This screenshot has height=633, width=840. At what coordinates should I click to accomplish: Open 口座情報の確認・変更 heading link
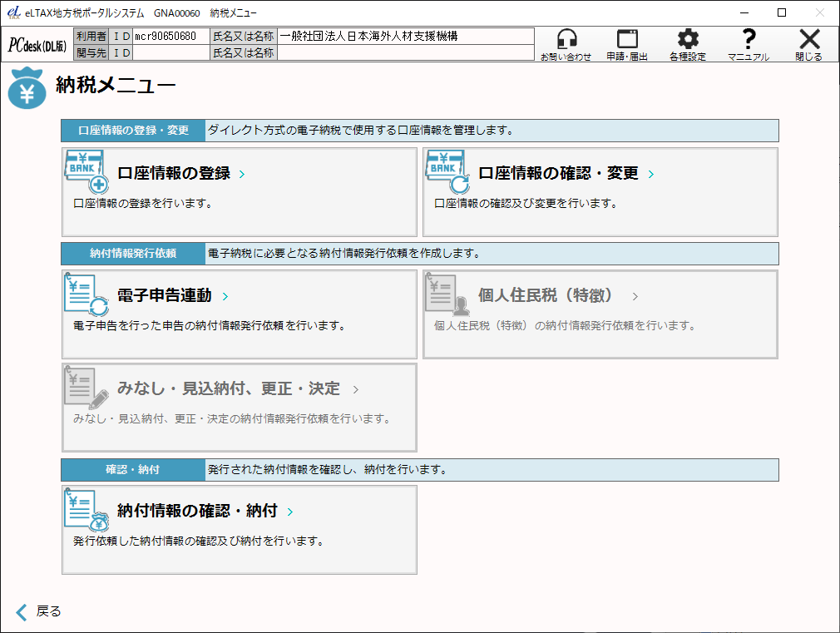(x=558, y=173)
